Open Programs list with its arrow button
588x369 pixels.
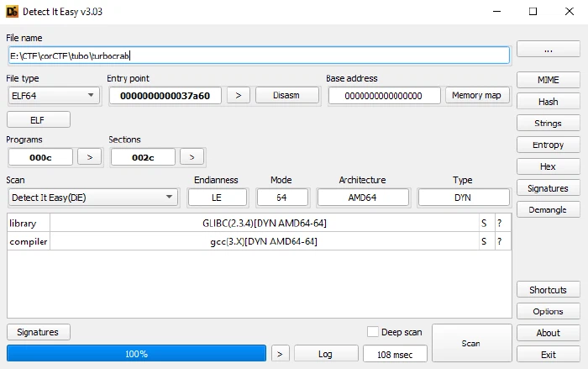pos(89,157)
